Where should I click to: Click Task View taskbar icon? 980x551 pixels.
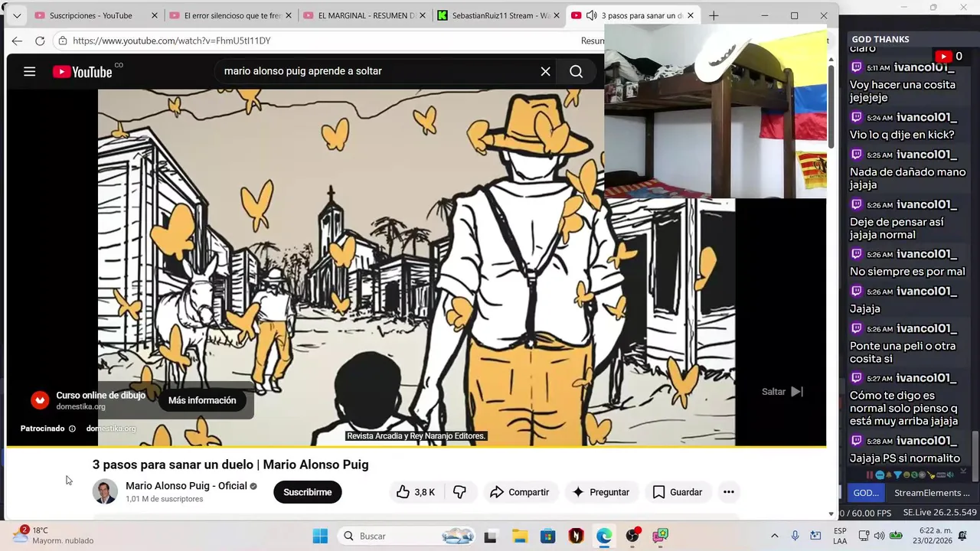coord(490,536)
